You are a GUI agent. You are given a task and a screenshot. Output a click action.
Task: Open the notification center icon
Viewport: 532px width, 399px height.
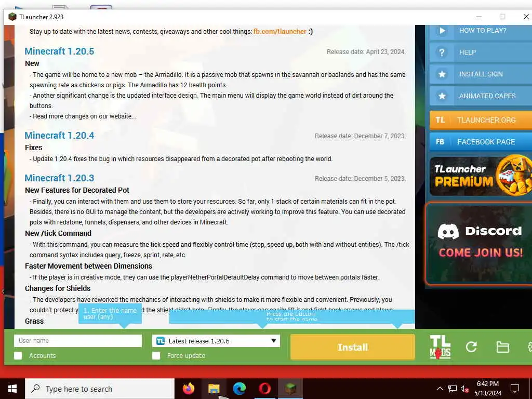click(515, 389)
